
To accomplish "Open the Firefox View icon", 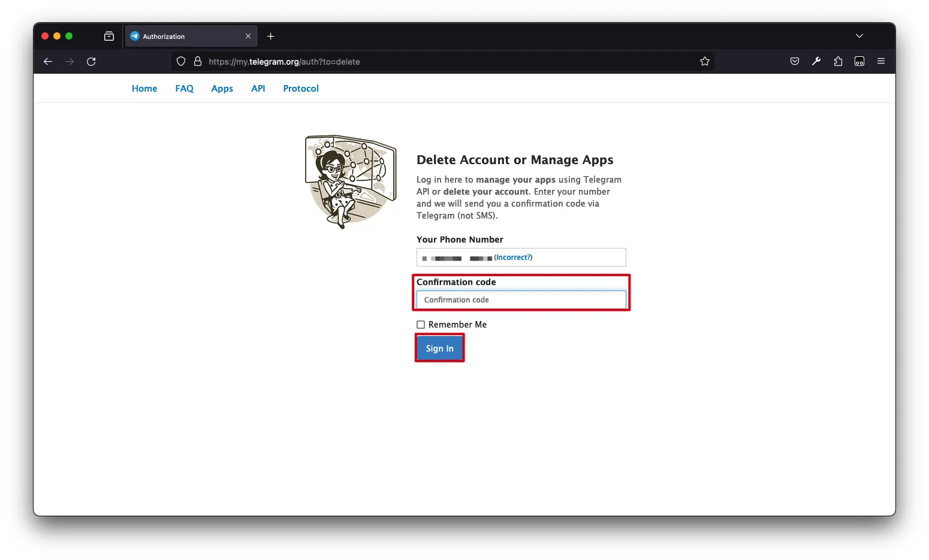I will pyautogui.click(x=109, y=37).
